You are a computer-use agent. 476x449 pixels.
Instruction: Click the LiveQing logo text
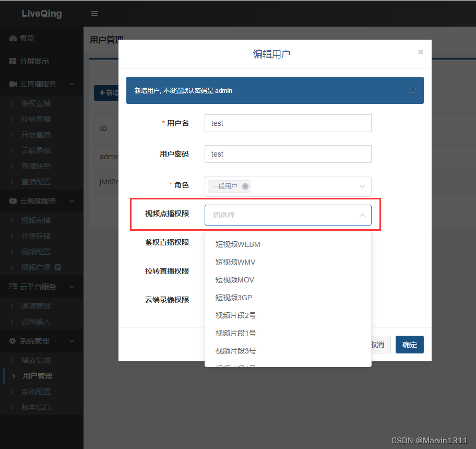42,14
